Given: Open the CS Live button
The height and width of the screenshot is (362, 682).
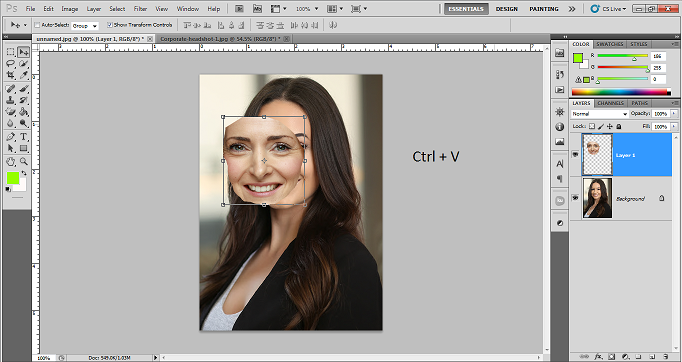Looking at the screenshot, I should (x=609, y=9).
